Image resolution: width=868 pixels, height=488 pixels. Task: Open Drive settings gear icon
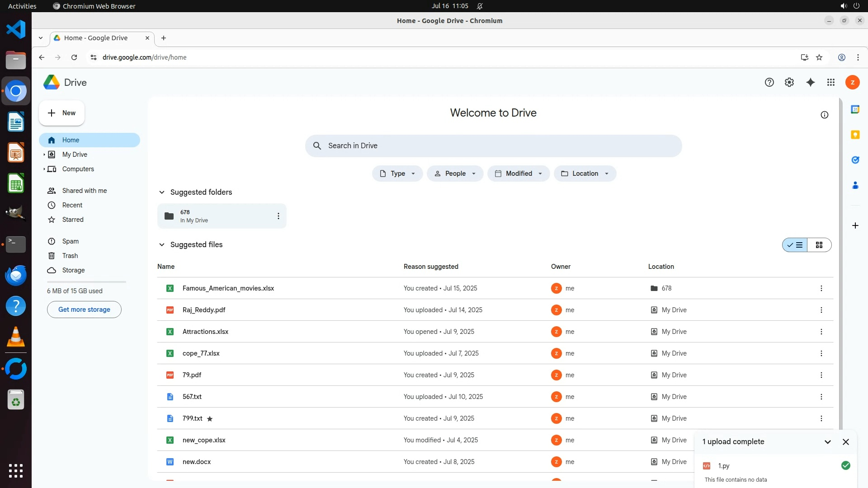click(789, 82)
